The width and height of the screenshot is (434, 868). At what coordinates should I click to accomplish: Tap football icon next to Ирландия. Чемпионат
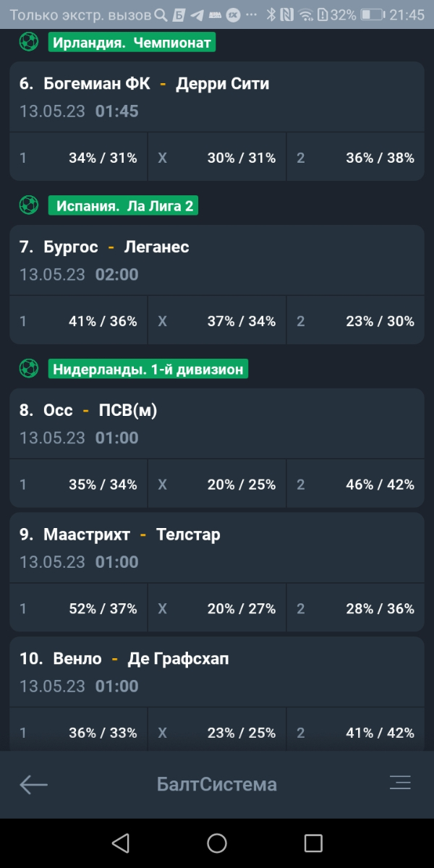click(29, 43)
